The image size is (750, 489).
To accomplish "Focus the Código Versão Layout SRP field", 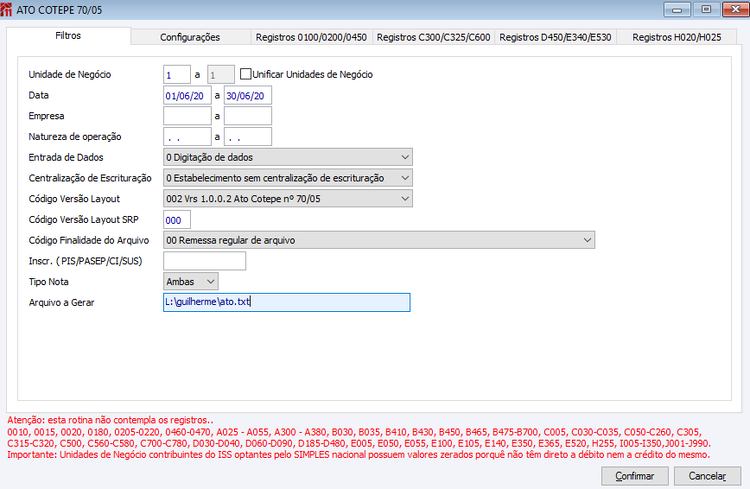I will coord(176,220).
